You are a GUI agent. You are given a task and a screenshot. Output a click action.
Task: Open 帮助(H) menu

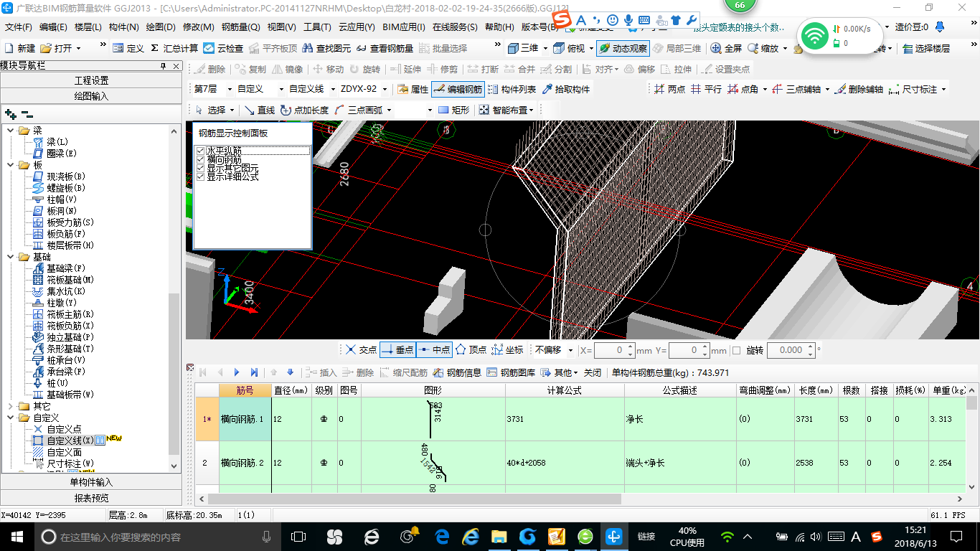pyautogui.click(x=499, y=27)
